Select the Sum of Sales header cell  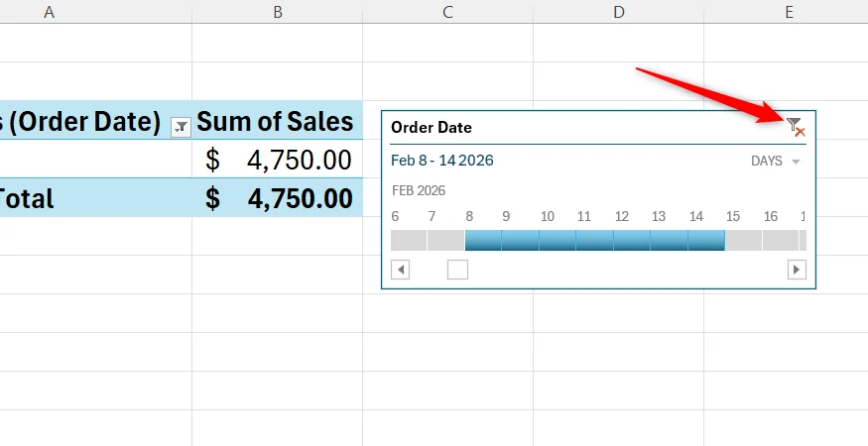(278, 120)
